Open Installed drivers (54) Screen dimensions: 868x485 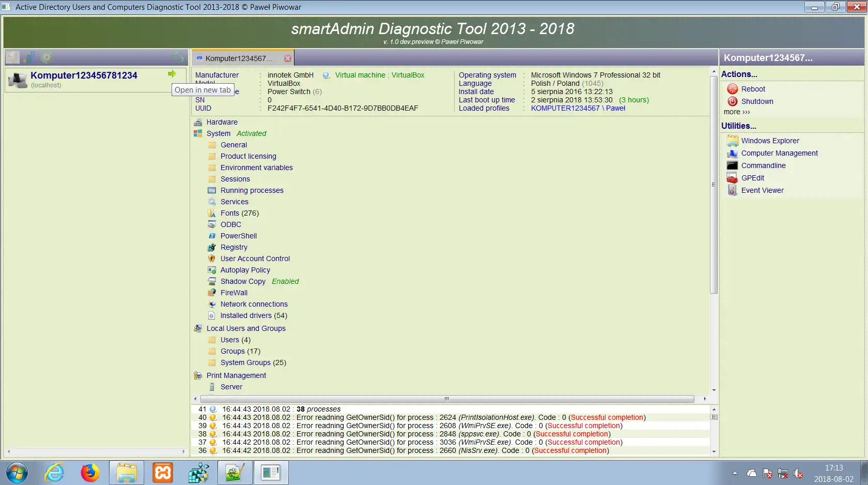[x=254, y=315]
